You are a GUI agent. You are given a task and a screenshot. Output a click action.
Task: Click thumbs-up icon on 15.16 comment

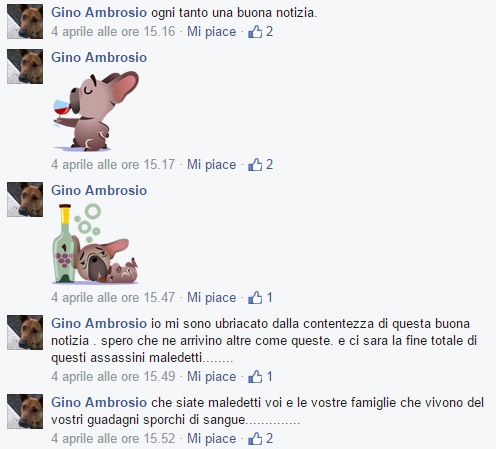tap(255, 32)
